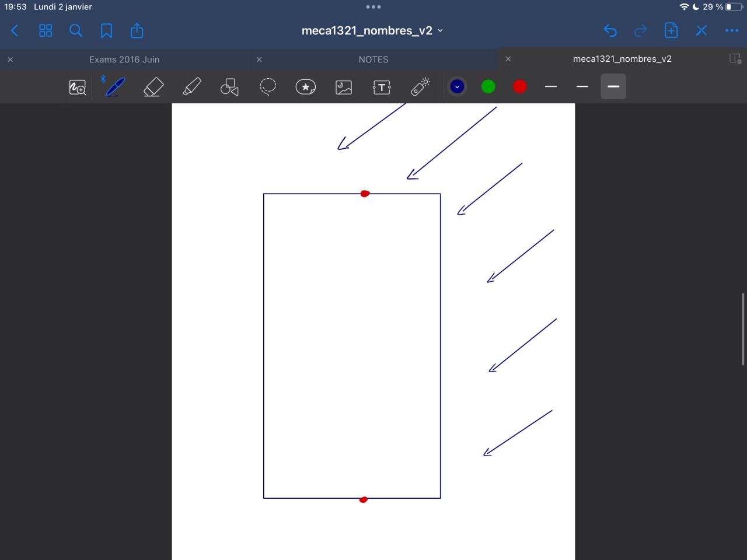Choose the thinnest stroke width
This screenshot has height=560, width=747.
coord(550,86)
